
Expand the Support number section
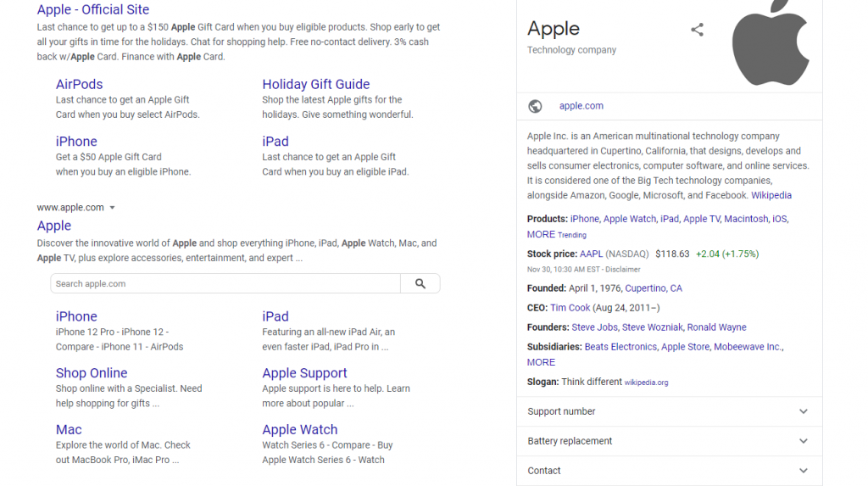[670, 411]
